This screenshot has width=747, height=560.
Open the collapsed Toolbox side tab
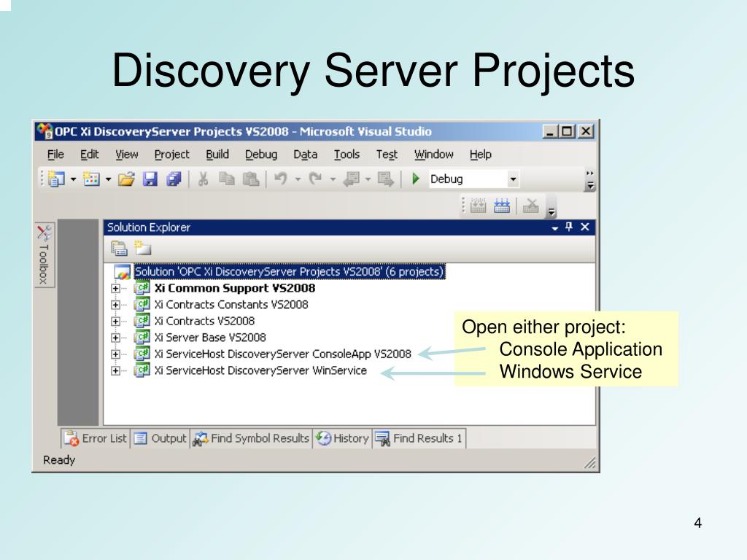[x=44, y=254]
